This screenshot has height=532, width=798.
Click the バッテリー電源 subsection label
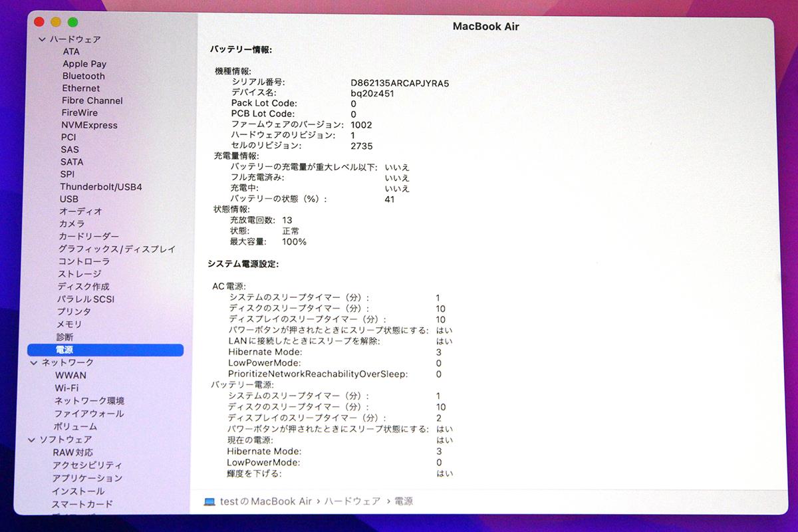click(243, 385)
